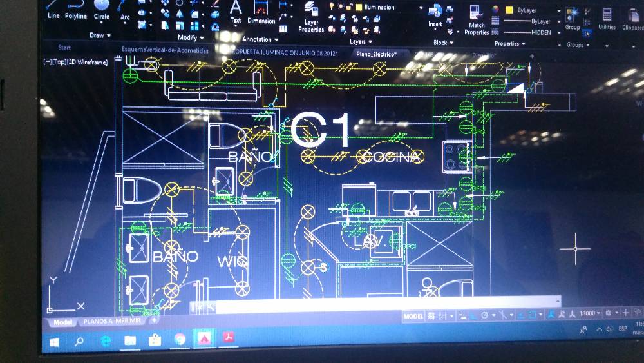Switch to EsquemaVertical-de-Acometidas tab
This screenshot has width=644, height=363.
point(165,50)
